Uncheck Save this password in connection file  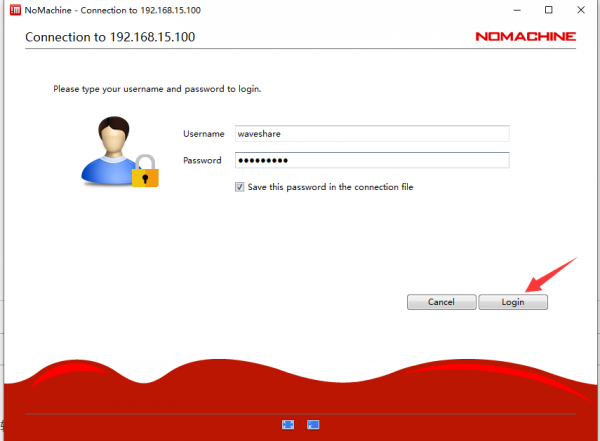tap(240, 187)
